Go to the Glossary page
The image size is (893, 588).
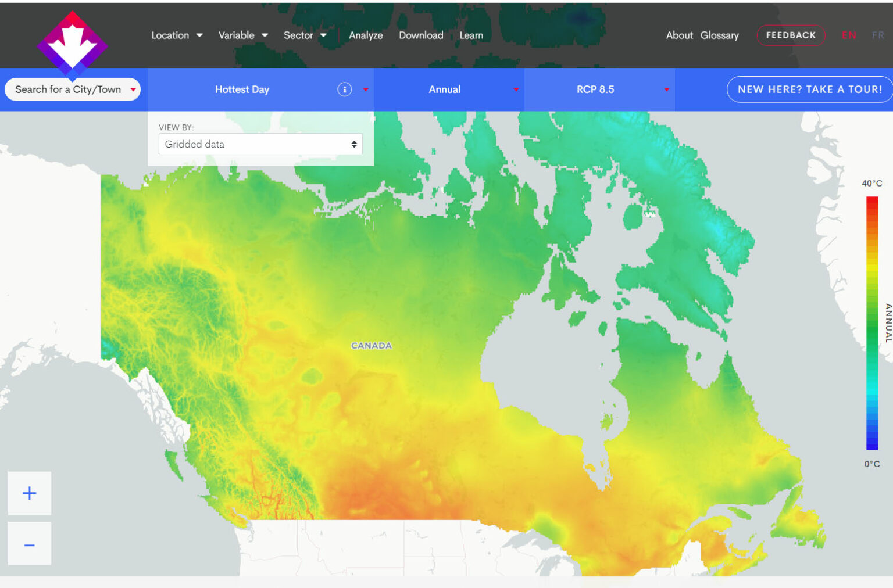[719, 35]
